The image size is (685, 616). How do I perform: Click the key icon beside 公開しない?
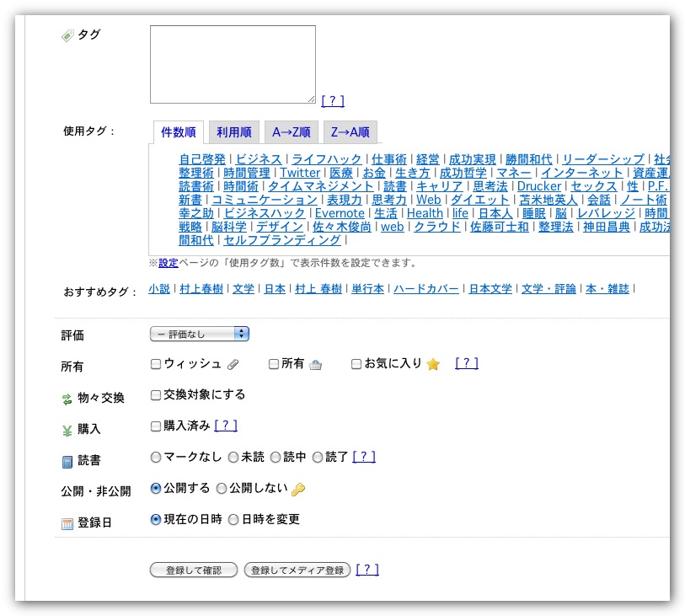(x=297, y=490)
